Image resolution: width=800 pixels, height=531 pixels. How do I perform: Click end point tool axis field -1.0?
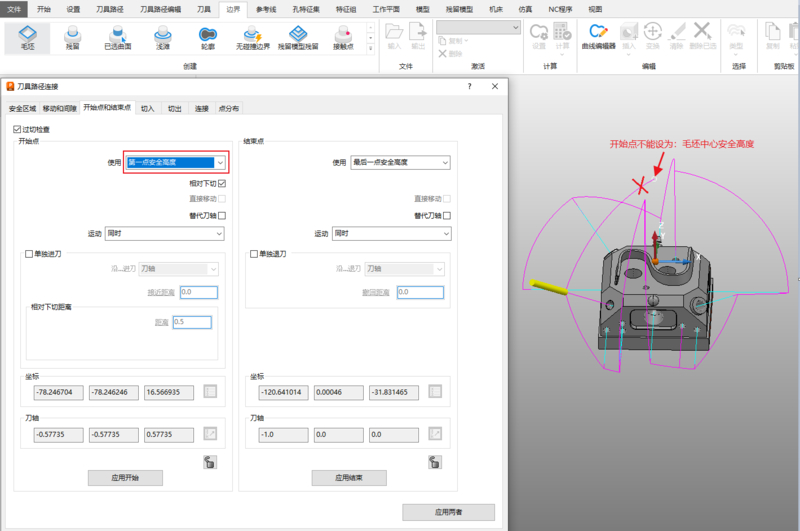284,435
